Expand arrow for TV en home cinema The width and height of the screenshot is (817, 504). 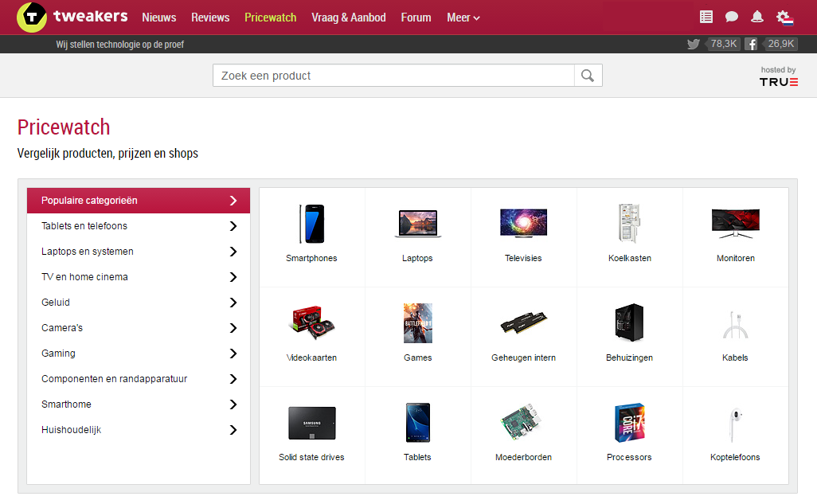[233, 277]
